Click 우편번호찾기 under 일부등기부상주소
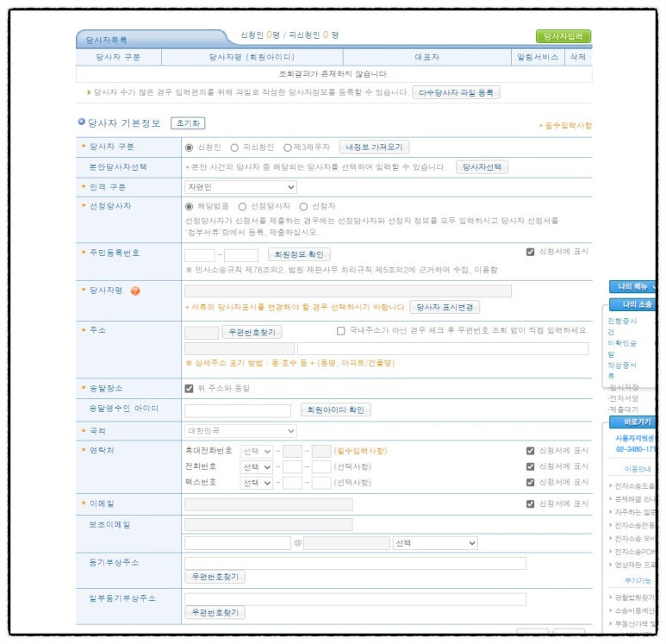666x644 pixels. 215,613
